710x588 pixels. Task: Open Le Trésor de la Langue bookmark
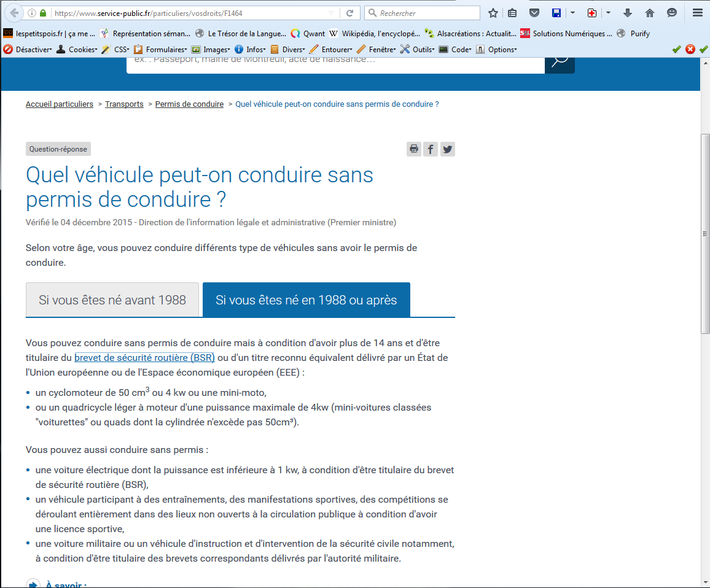pyautogui.click(x=241, y=33)
